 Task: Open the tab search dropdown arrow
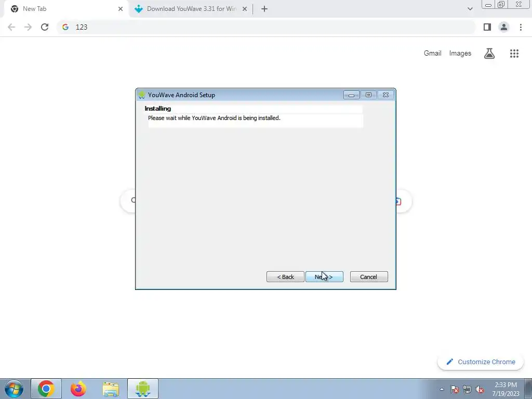pyautogui.click(x=470, y=9)
